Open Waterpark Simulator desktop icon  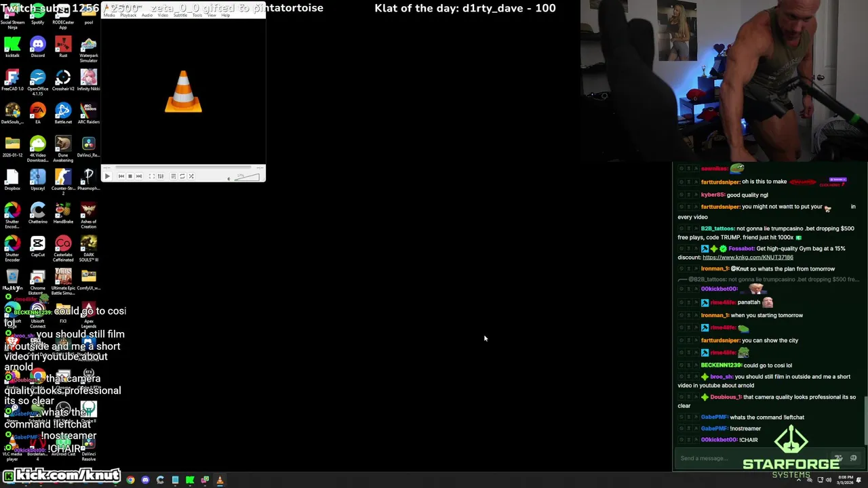click(x=88, y=49)
